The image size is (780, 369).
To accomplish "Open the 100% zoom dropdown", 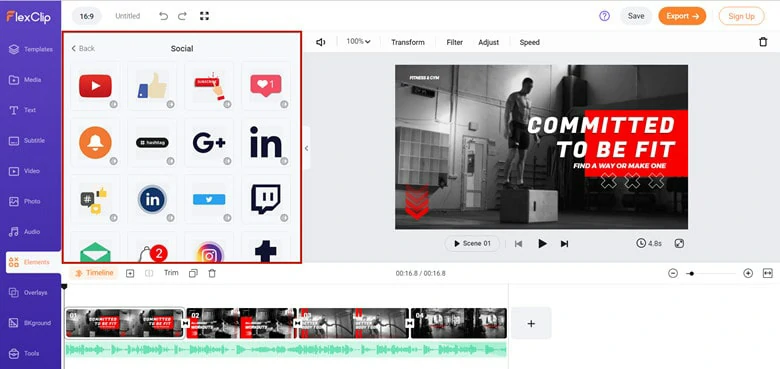I will click(x=359, y=42).
